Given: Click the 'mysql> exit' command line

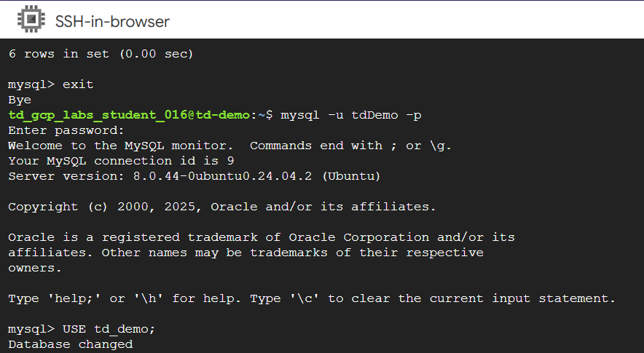Looking at the screenshot, I should click(x=51, y=84).
